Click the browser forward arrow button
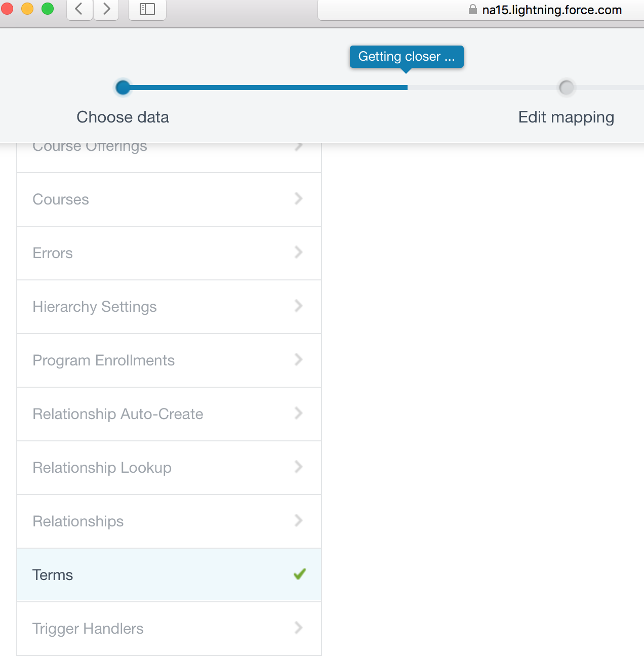 (106, 9)
